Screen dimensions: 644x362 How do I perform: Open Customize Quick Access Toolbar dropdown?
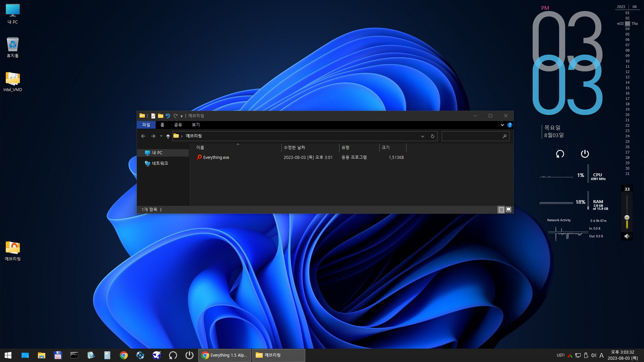coord(181,116)
